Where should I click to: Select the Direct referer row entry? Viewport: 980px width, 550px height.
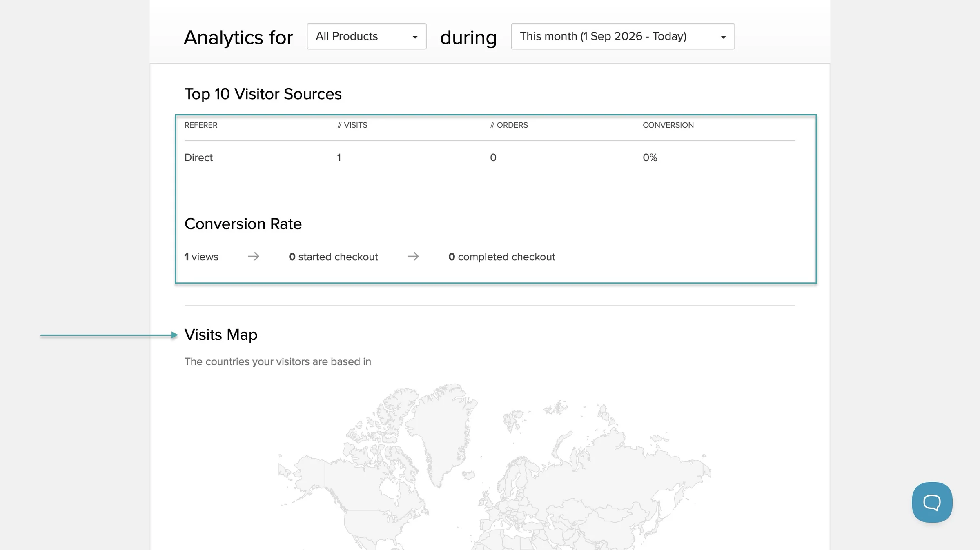[198, 157]
